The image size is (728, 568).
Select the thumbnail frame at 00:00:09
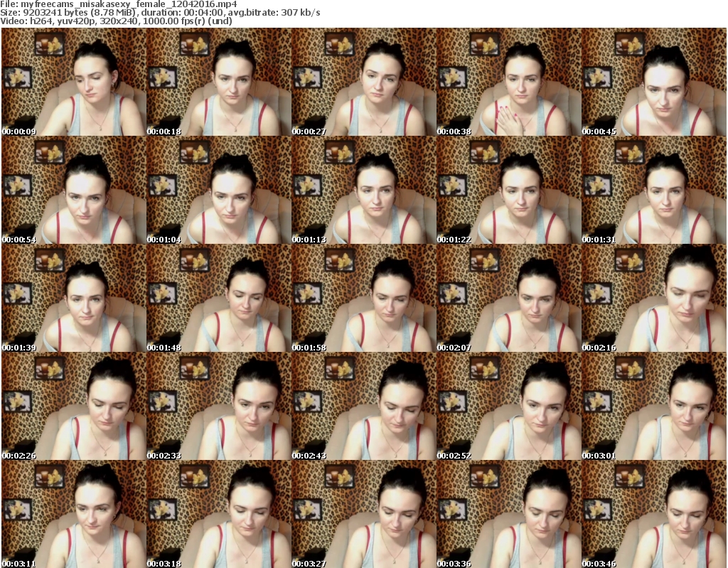tap(74, 82)
